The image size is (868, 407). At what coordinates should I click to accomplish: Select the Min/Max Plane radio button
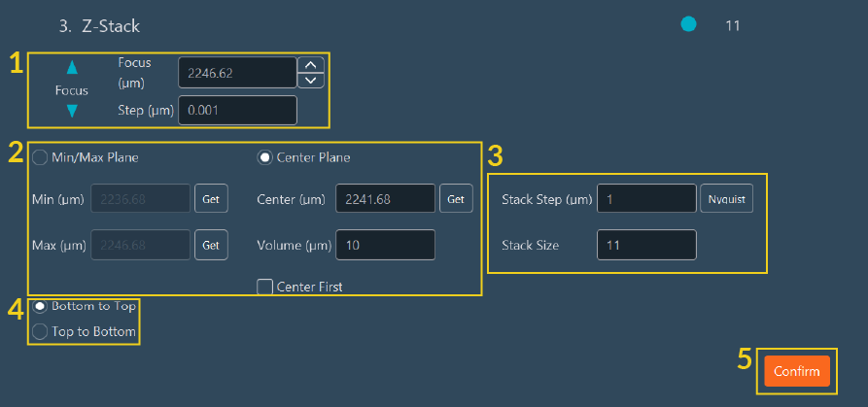point(40,157)
